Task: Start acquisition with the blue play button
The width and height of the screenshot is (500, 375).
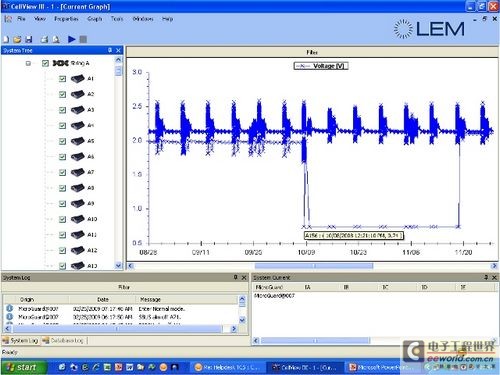Action: pos(71,39)
